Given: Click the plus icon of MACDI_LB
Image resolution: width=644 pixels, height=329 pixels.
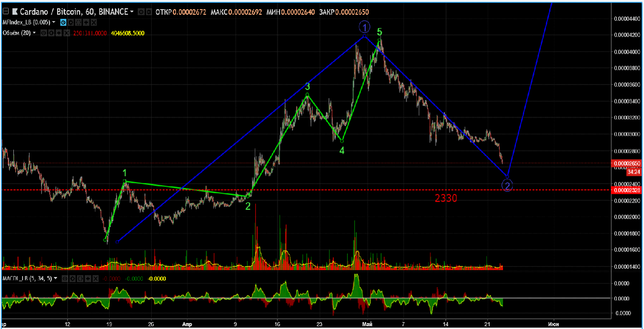Looking at the screenshot, I should (88, 278).
